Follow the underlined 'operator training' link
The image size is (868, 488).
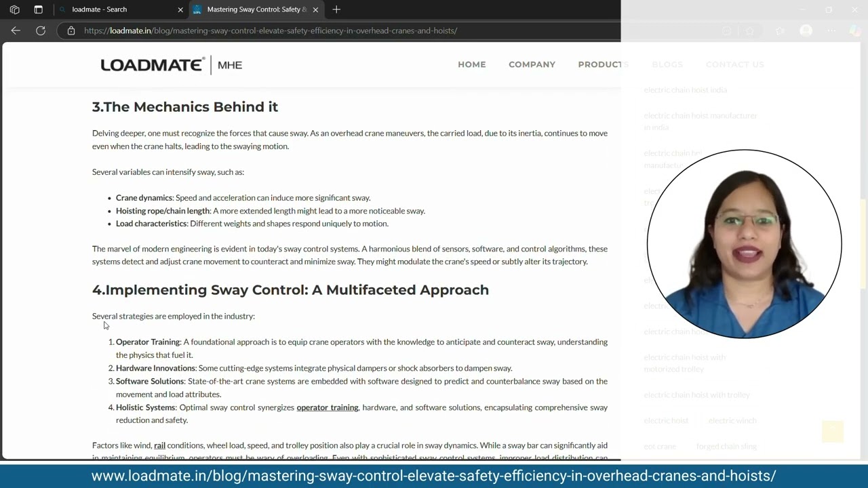pyautogui.click(x=328, y=407)
